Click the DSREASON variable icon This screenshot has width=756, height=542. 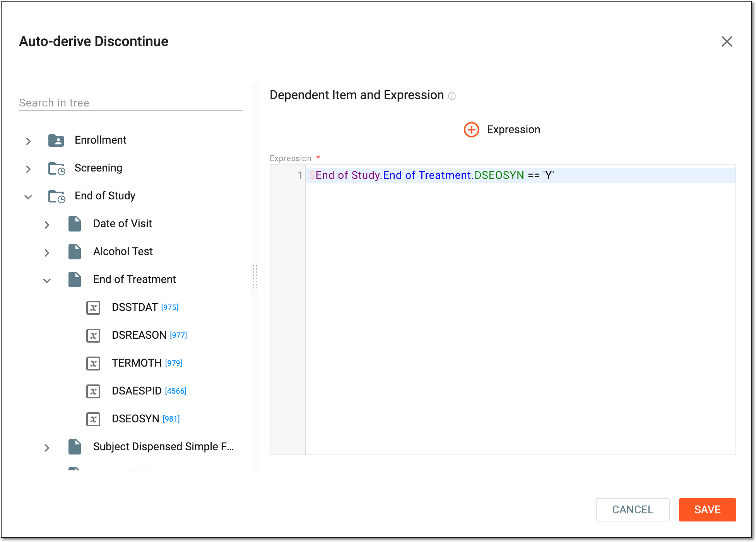93,336
